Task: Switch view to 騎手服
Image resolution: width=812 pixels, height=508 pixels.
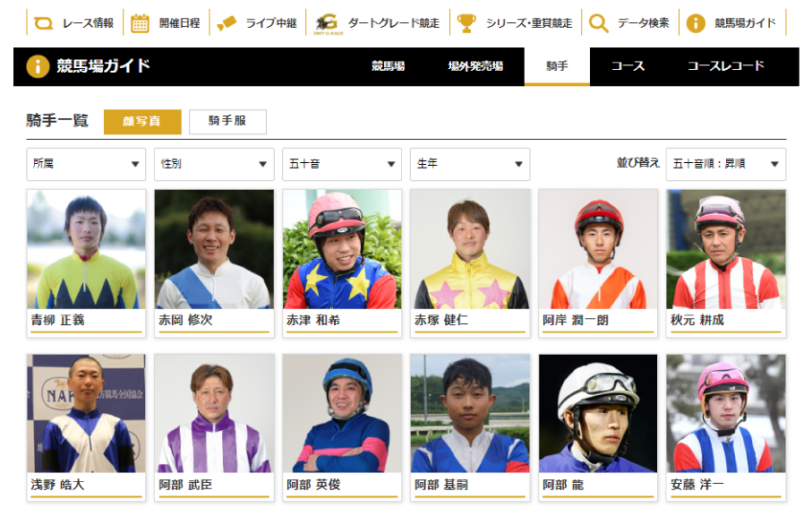Action: [x=228, y=121]
